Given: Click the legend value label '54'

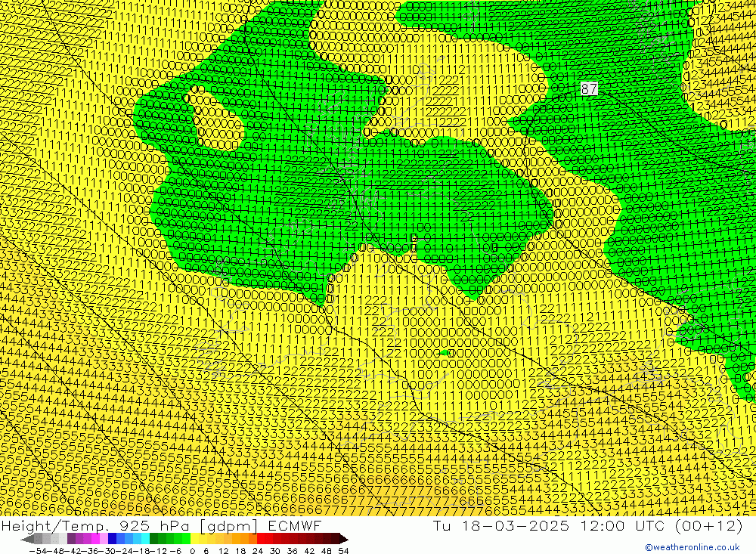Looking at the screenshot, I should (343, 551).
